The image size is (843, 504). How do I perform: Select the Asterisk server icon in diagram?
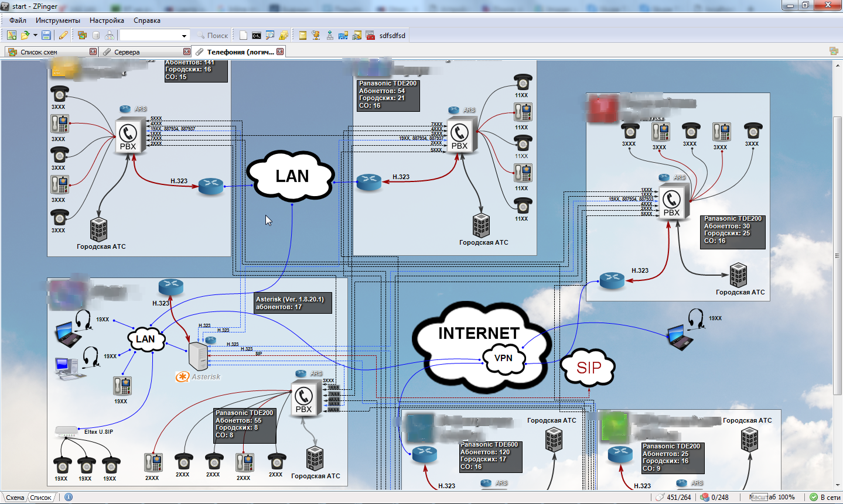coord(199,355)
